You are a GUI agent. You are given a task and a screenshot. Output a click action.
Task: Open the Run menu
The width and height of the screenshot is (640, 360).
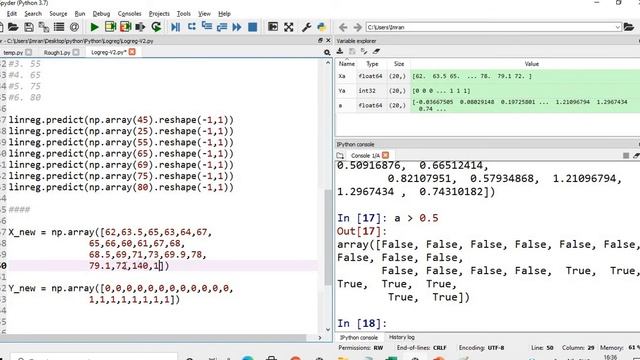coord(80,13)
